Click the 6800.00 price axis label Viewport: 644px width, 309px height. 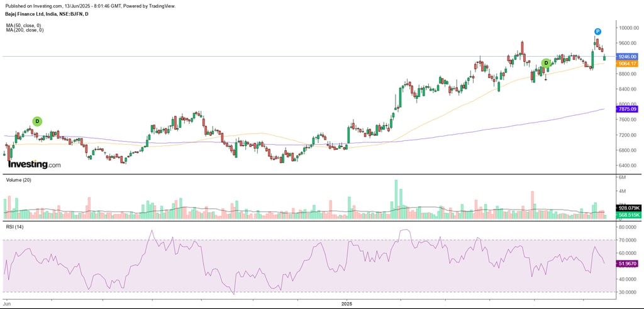(629, 150)
